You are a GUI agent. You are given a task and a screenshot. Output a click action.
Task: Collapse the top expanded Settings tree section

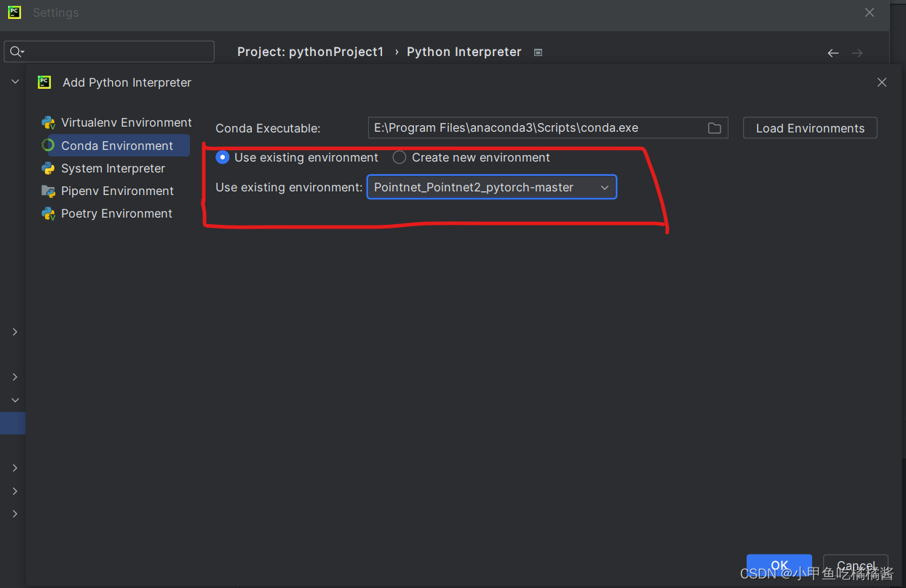tap(15, 82)
